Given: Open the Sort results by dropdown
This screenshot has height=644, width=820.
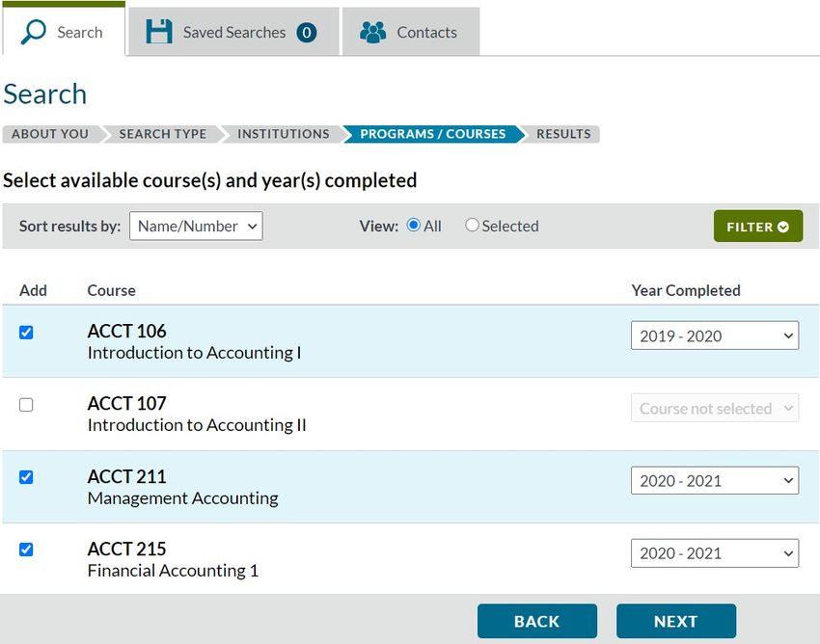Looking at the screenshot, I should [196, 226].
